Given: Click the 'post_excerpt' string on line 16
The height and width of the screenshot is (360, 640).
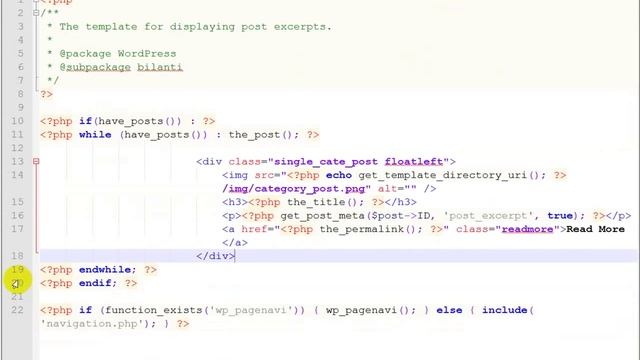Looking at the screenshot, I should click(488, 216).
